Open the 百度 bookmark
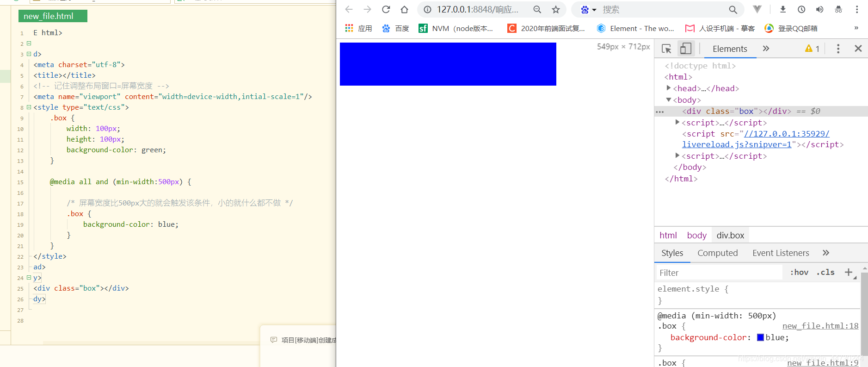Viewport: 868px width, 367px height. point(395,28)
